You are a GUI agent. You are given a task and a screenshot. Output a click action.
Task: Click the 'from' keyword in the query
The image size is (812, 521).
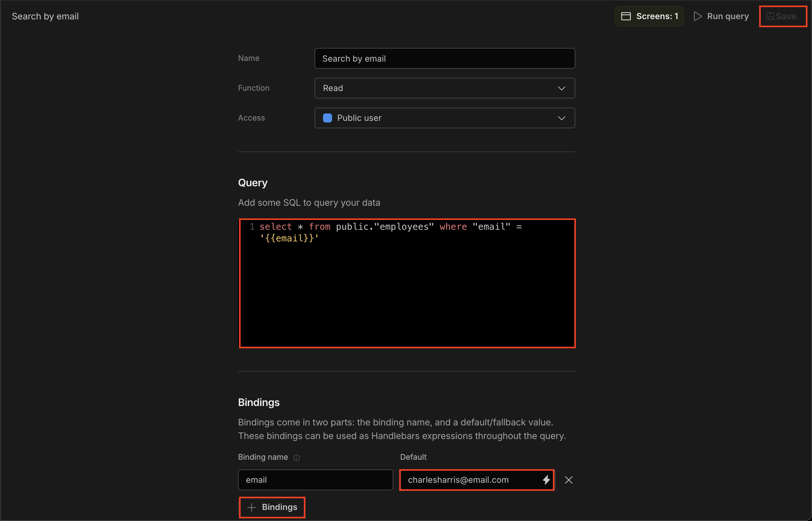click(319, 227)
